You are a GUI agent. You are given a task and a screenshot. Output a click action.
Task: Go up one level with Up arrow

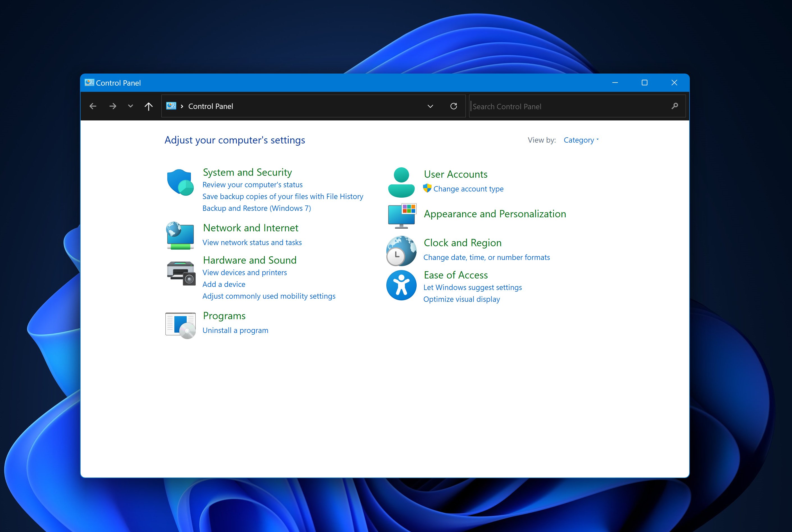click(149, 106)
